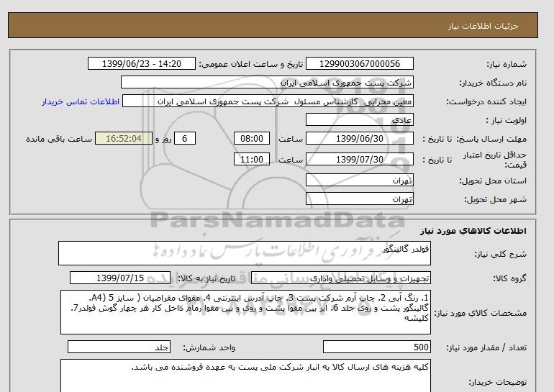Click the label شهر محل تحویل
This screenshot has width=554, height=392.
pyautogui.click(x=495, y=199)
